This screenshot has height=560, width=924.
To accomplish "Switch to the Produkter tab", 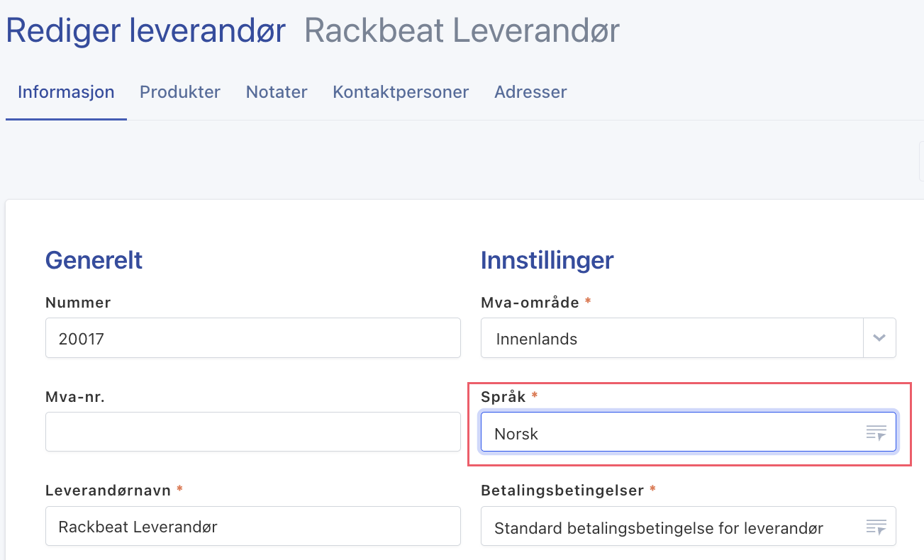I will click(x=179, y=92).
